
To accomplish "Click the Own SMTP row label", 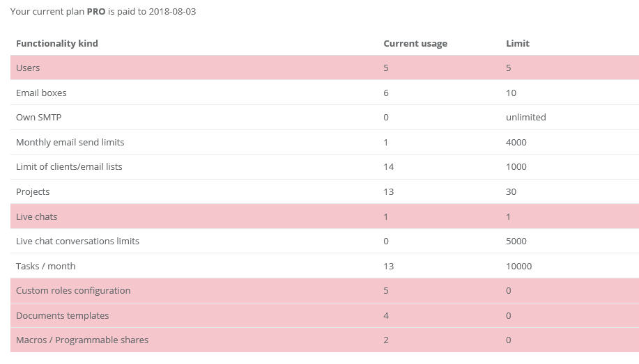I will [38, 118].
